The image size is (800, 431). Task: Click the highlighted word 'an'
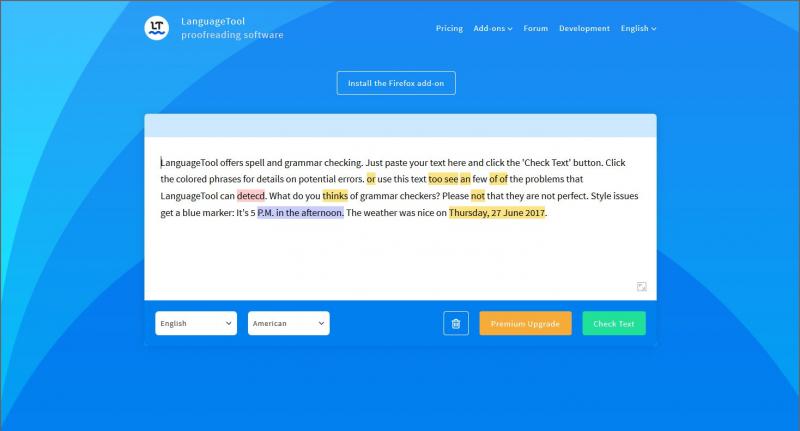tap(465, 179)
